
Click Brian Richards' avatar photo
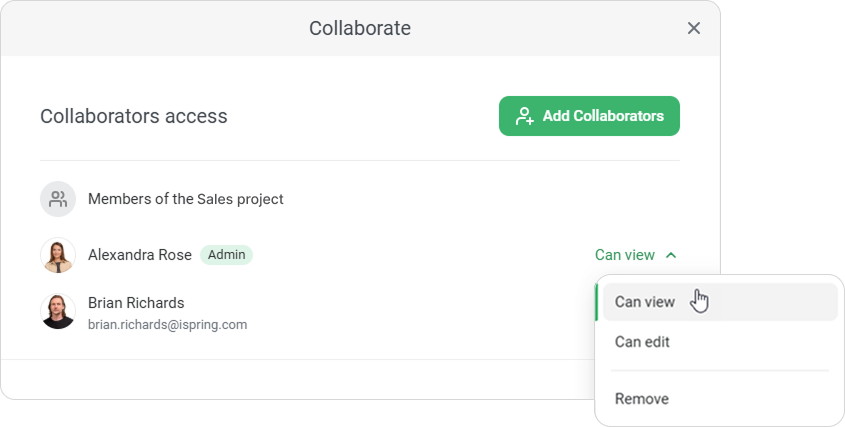tap(58, 311)
